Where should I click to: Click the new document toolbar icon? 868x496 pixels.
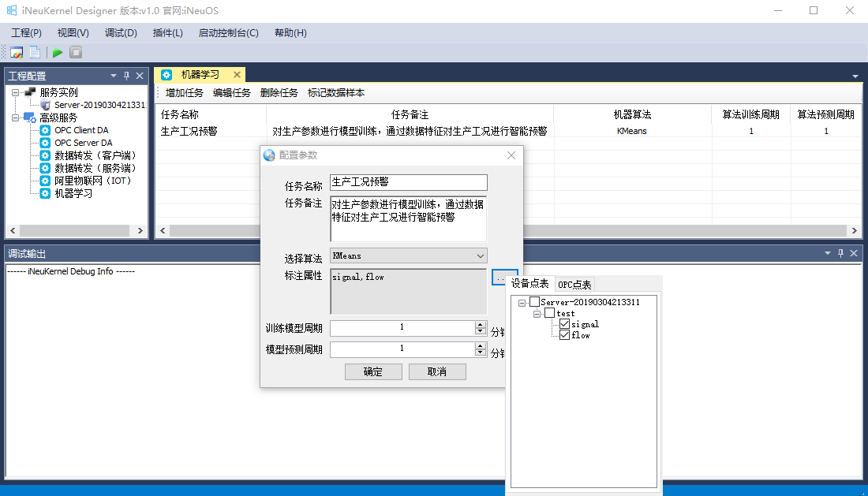coord(36,53)
